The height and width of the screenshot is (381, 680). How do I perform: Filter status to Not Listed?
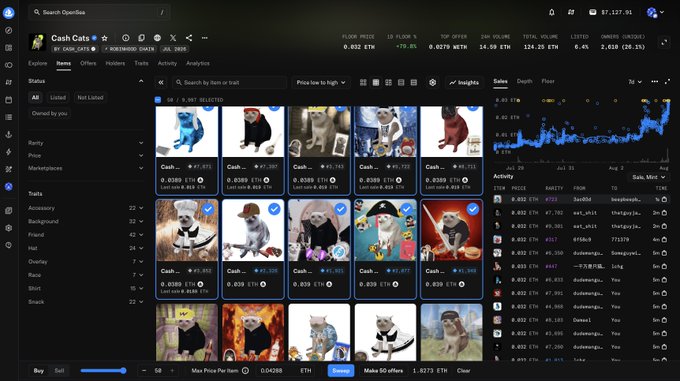(x=90, y=98)
